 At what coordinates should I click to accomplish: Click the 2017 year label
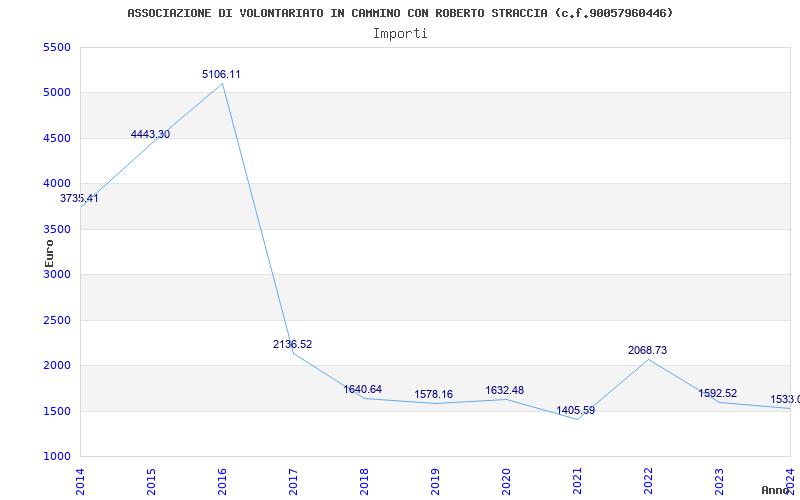click(x=293, y=482)
